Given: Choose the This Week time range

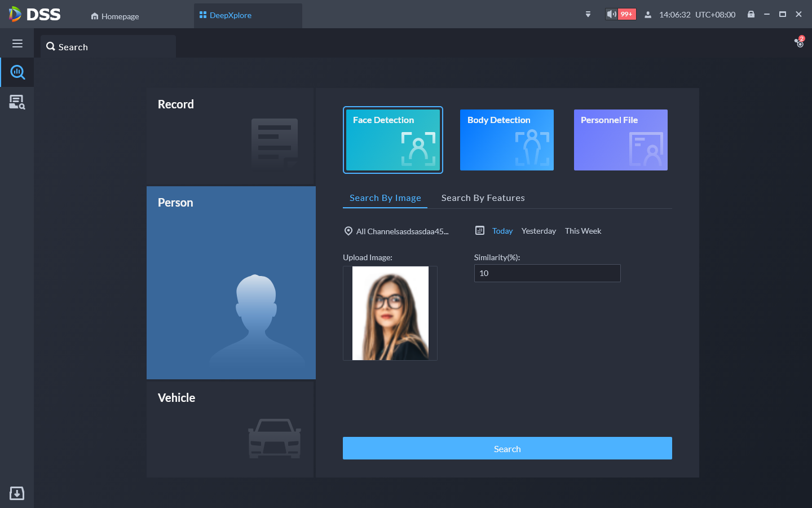Looking at the screenshot, I should coord(583,231).
